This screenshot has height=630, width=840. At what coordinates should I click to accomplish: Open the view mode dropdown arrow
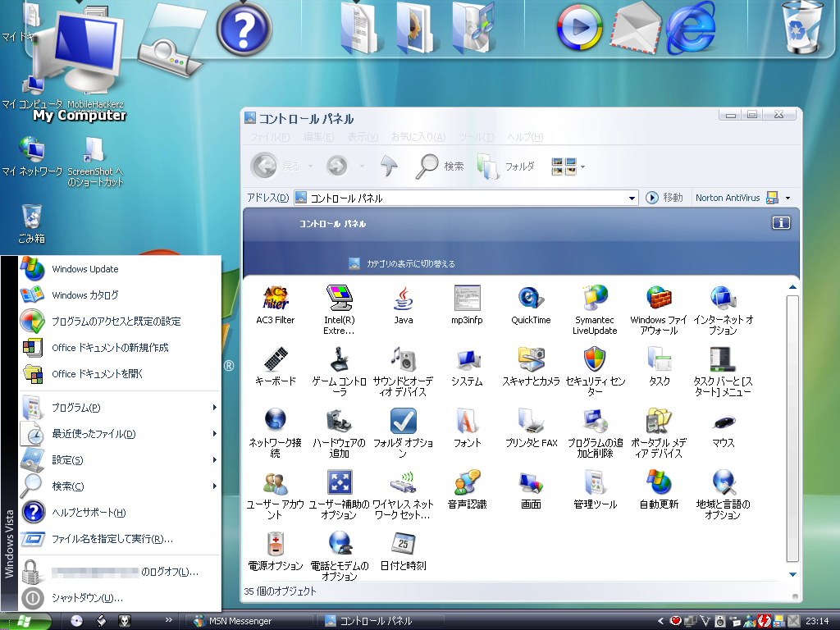(583, 167)
